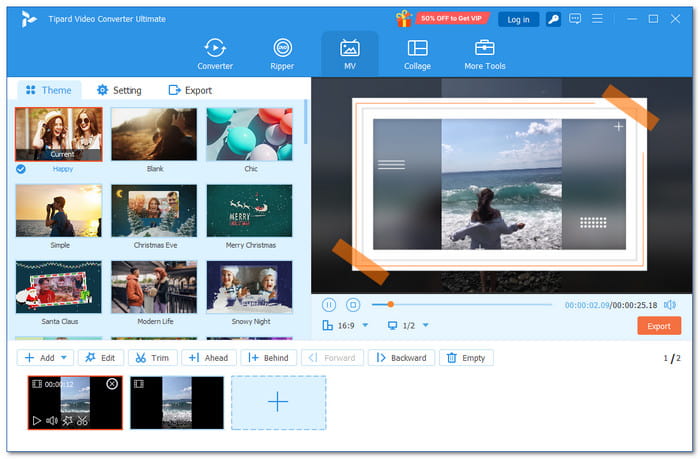Pause the preview playback
700x459 pixels.
point(329,305)
